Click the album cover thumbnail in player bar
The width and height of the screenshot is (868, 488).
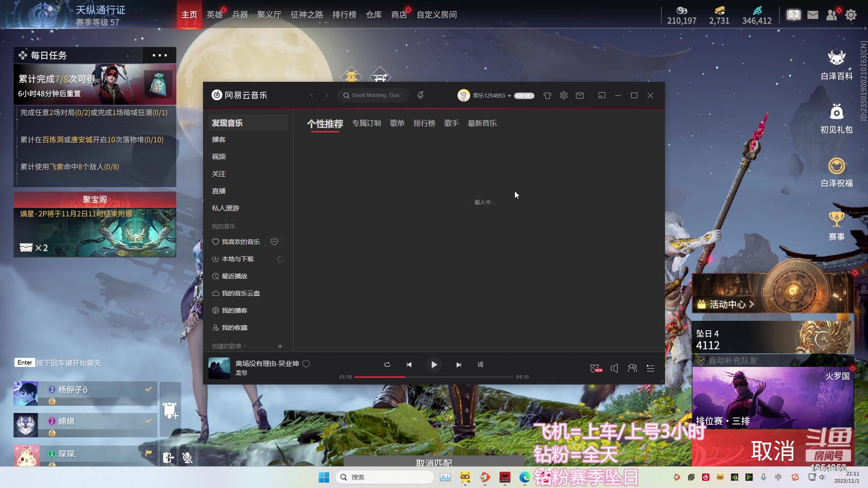pos(219,368)
